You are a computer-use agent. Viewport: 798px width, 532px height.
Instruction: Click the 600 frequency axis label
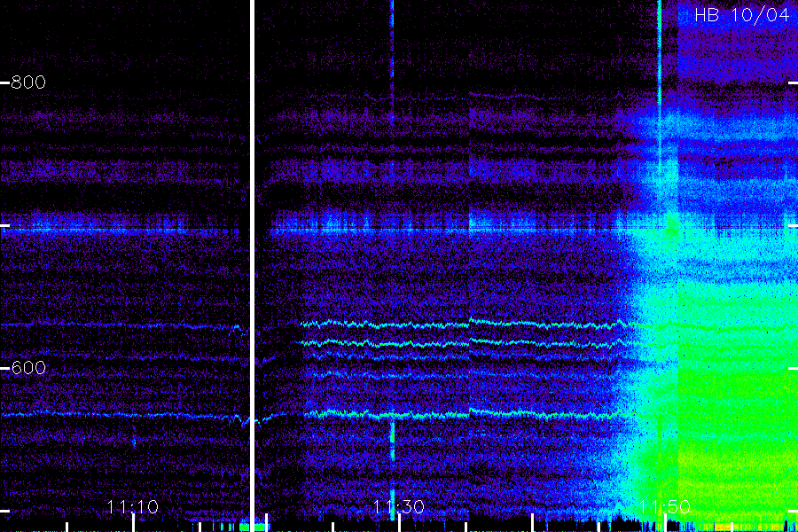(28, 368)
